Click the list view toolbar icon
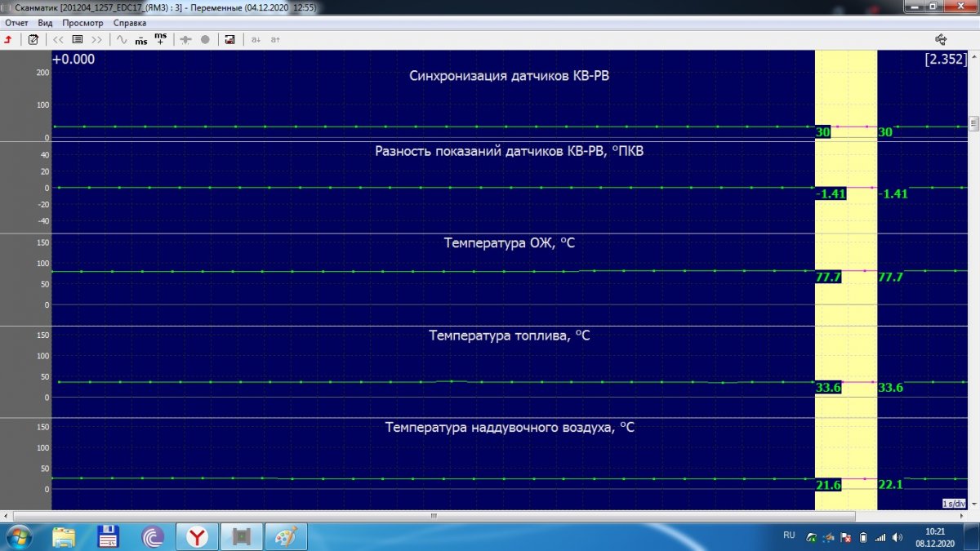This screenshot has width=980, height=551. click(78, 39)
